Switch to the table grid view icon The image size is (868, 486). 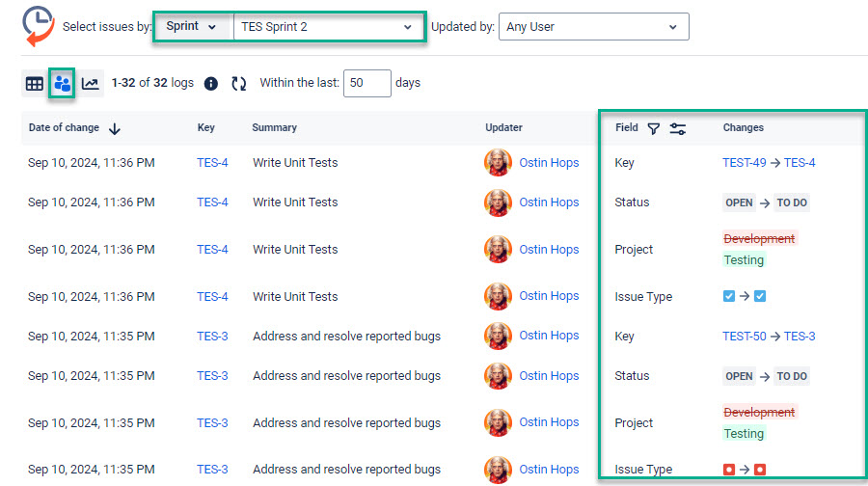pyautogui.click(x=34, y=84)
